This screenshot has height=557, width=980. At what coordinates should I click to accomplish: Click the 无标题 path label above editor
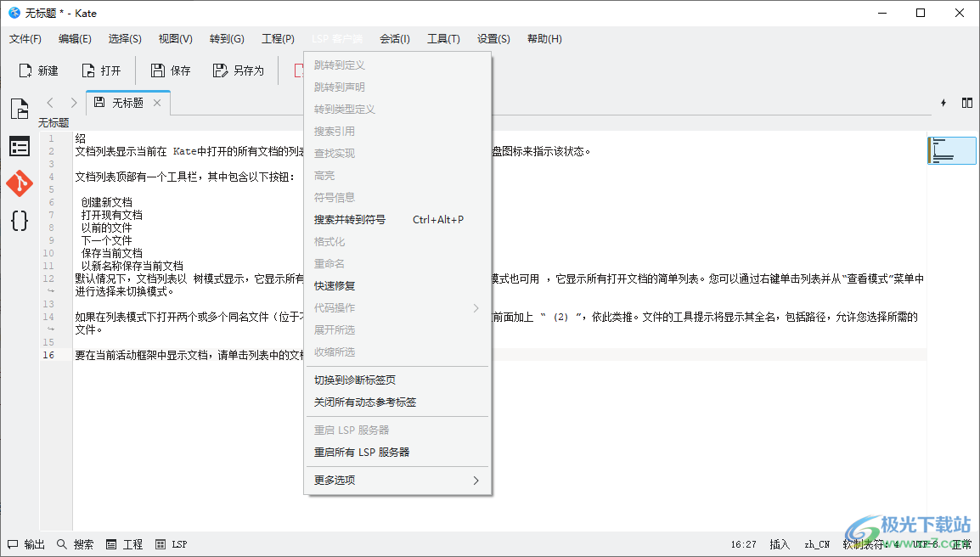click(x=54, y=122)
